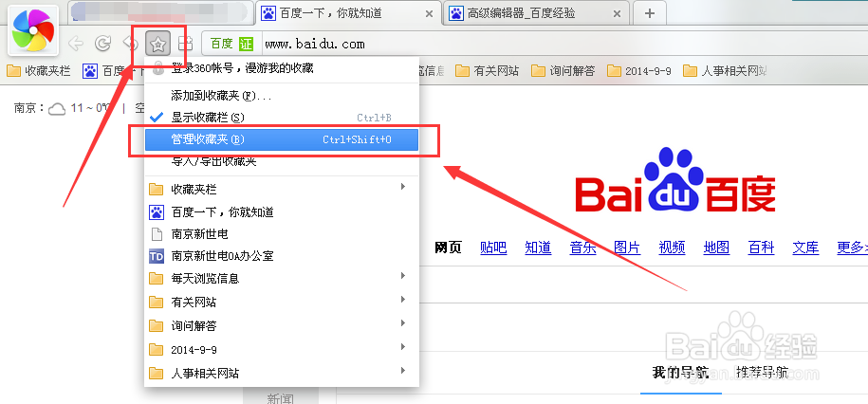The image size is (868, 404).
Task: Click the undo-close-tab arrow icon
Action: point(130,44)
